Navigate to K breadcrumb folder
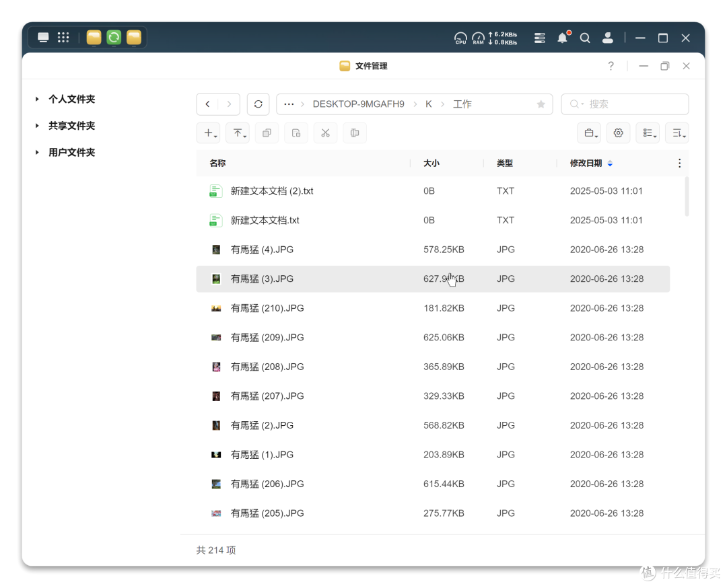The height and width of the screenshot is (588, 727). tap(429, 104)
